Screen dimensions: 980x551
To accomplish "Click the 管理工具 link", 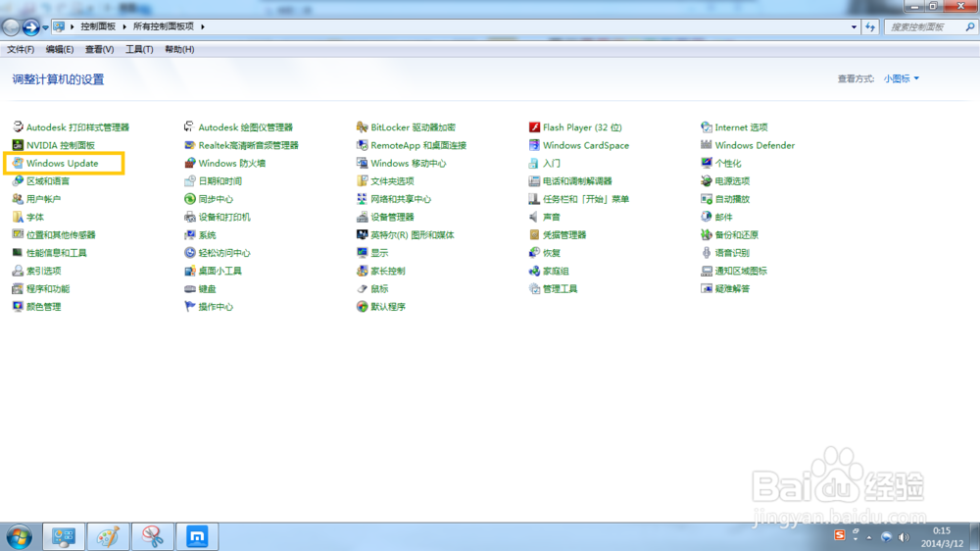I will pos(560,289).
